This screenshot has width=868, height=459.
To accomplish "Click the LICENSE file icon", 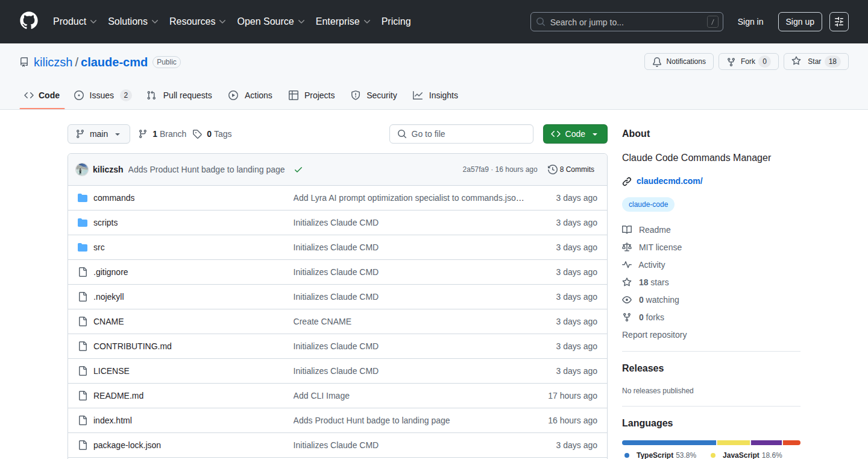I will point(83,371).
